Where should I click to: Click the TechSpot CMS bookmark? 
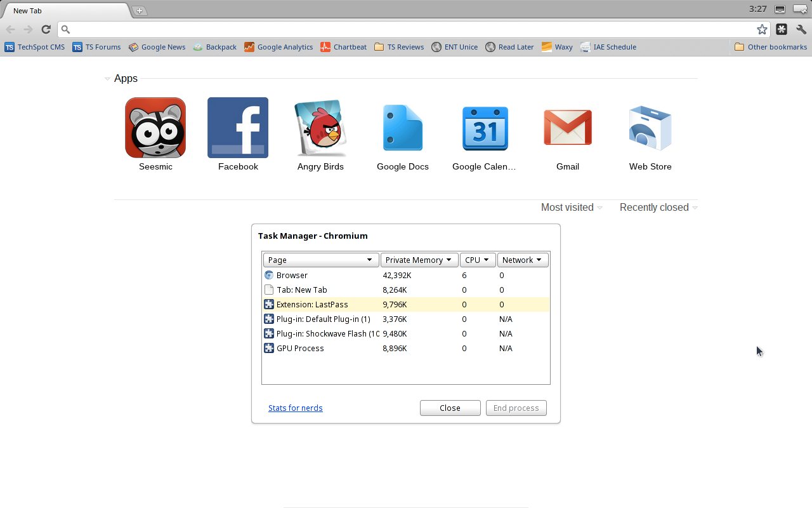(35, 47)
